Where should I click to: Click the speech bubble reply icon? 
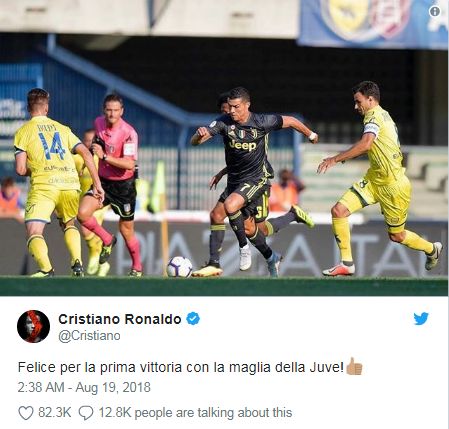pos(86,413)
